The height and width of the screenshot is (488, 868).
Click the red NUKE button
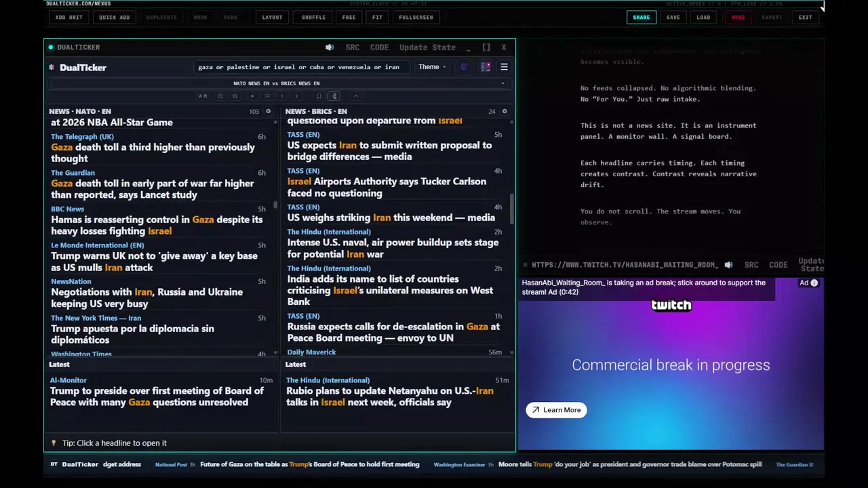coord(738,18)
